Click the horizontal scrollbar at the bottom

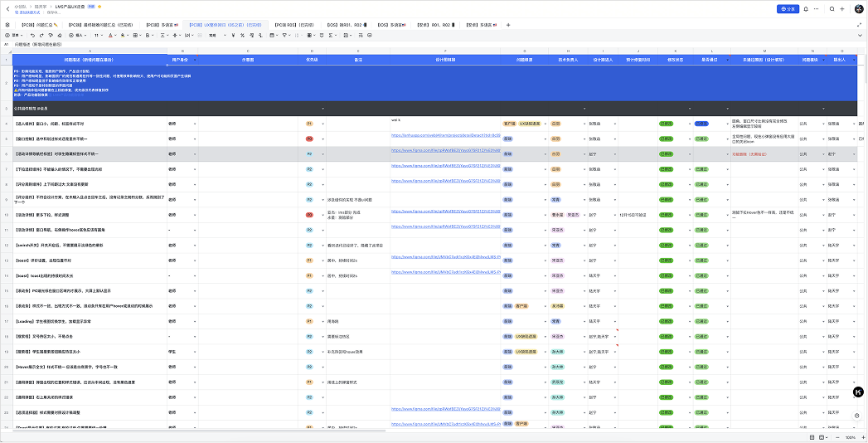(199, 430)
